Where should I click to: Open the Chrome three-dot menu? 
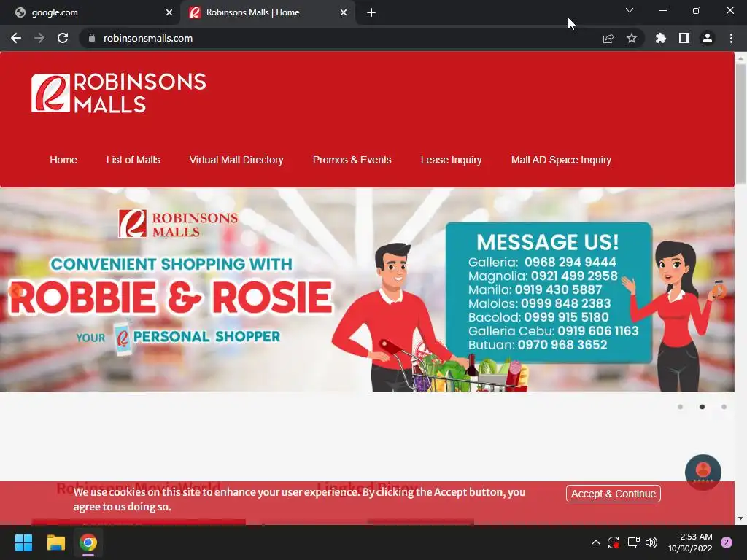coord(731,38)
